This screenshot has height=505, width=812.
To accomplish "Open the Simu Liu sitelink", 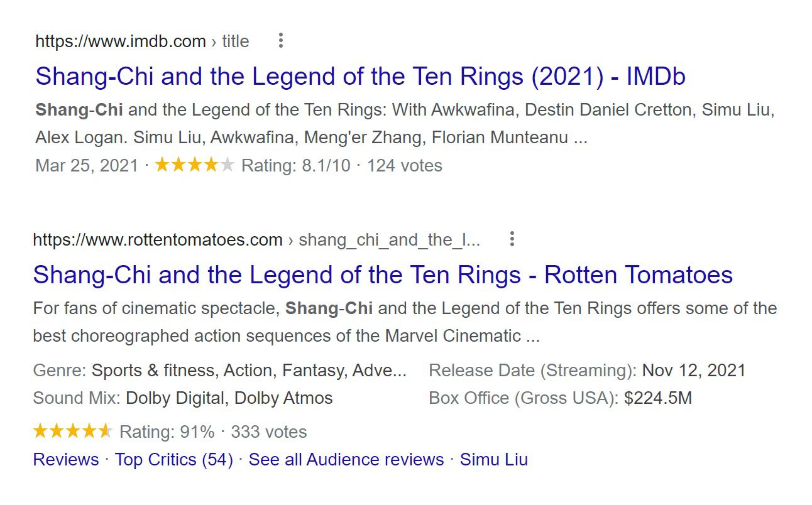I will [493, 460].
